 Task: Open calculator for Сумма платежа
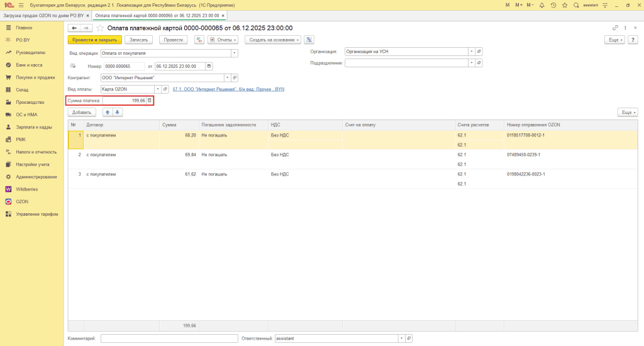[150, 100]
